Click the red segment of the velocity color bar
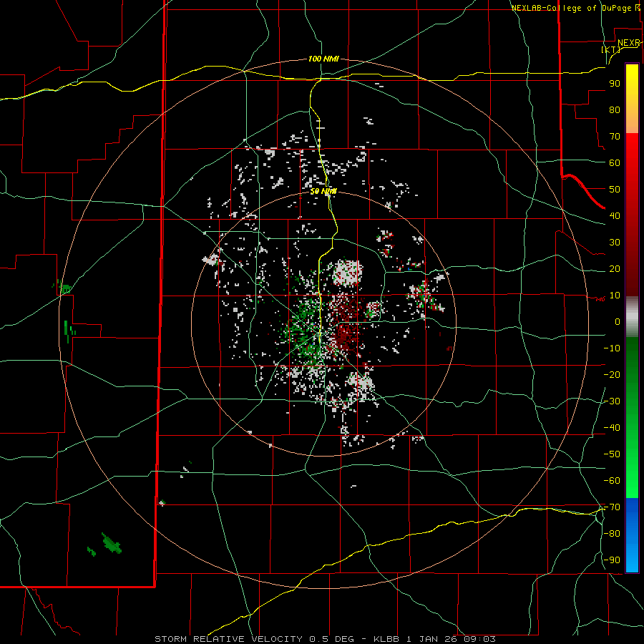This screenshot has height=644, width=644. point(632,215)
